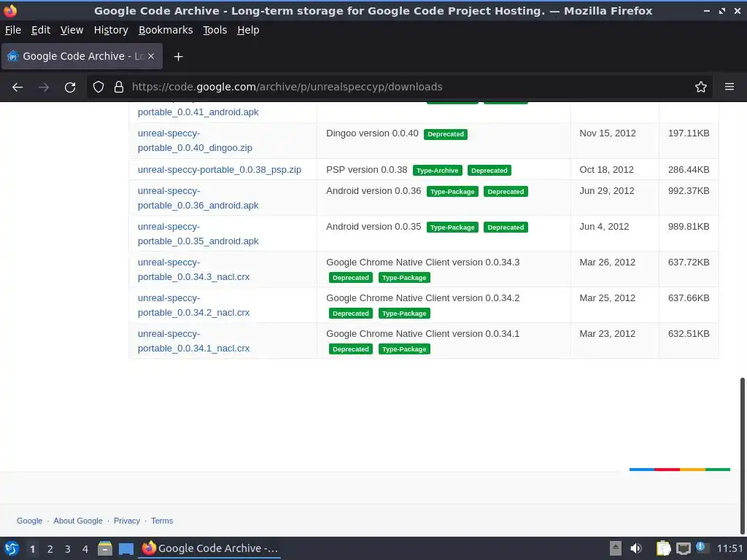The image size is (747, 560).
Task: Download unreal-speccy-portable_0.0.36_android.apk
Action: pyautogui.click(x=198, y=198)
